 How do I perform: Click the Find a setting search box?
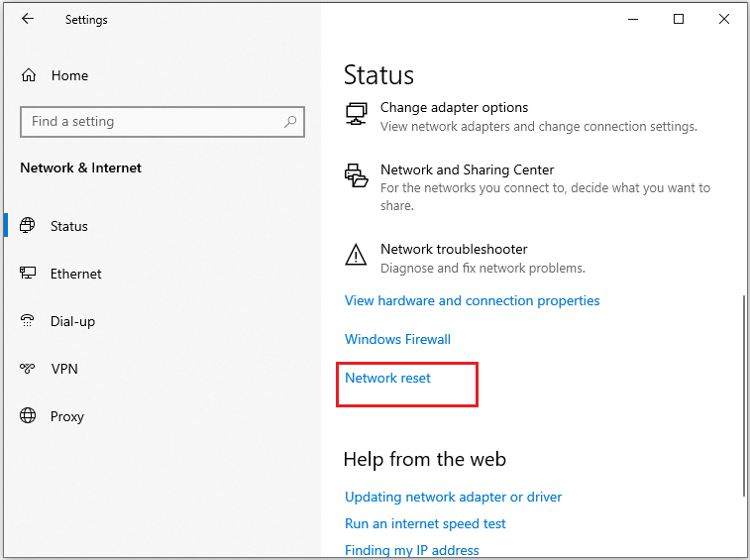[162, 122]
